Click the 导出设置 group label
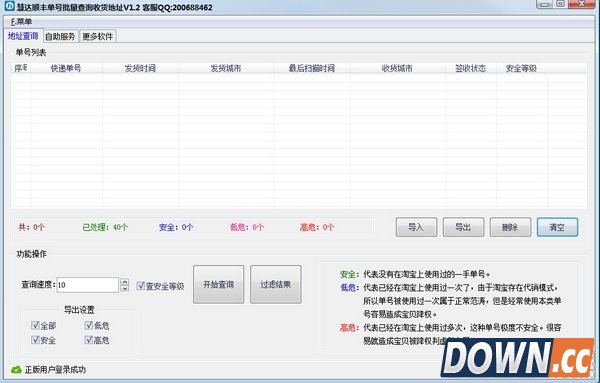This screenshot has width=600, height=383. [x=79, y=310]
